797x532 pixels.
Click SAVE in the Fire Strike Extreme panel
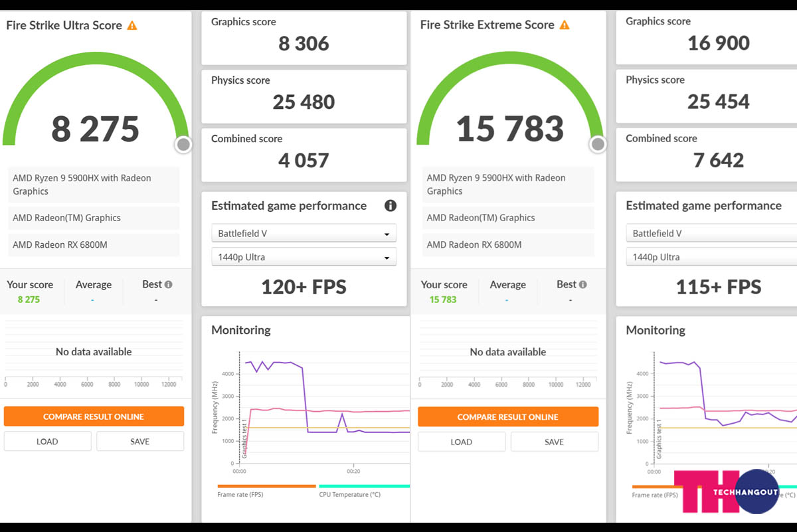[555, 442]
